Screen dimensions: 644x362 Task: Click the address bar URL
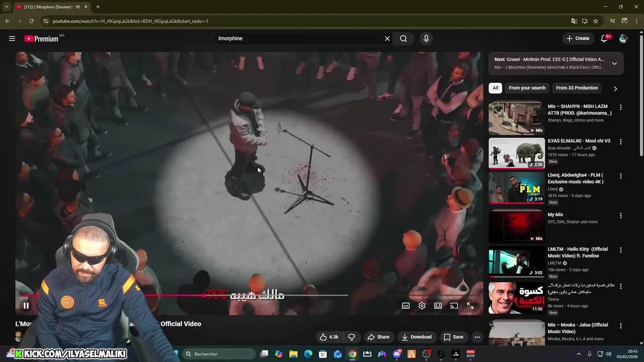[130, 21]
